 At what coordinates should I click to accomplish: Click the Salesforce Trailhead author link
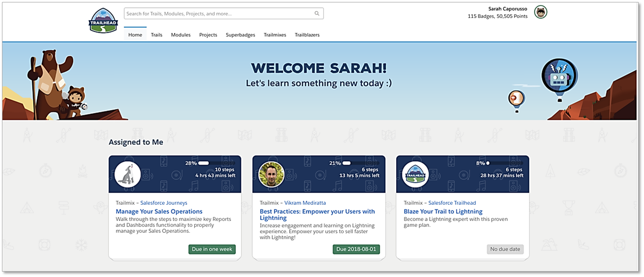coord(452,203)
